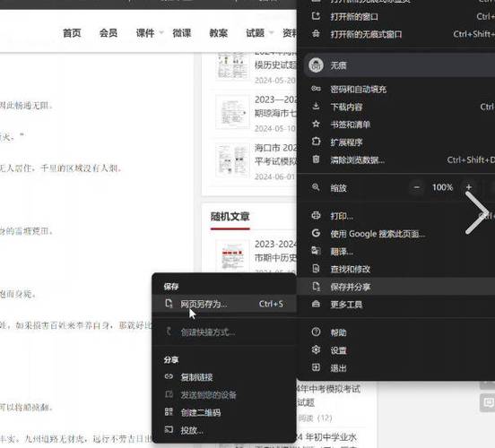Screen dimensions: 495x448
Task: Open 打开新的无痕式窗口 menu entry
Action: click(x=396, y=34)
